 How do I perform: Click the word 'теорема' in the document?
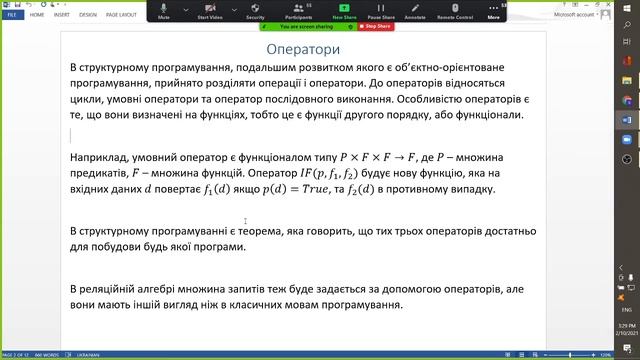click(260, 231)
